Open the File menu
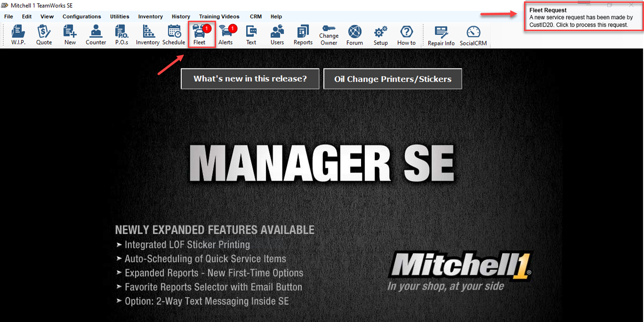 [8, 17]
